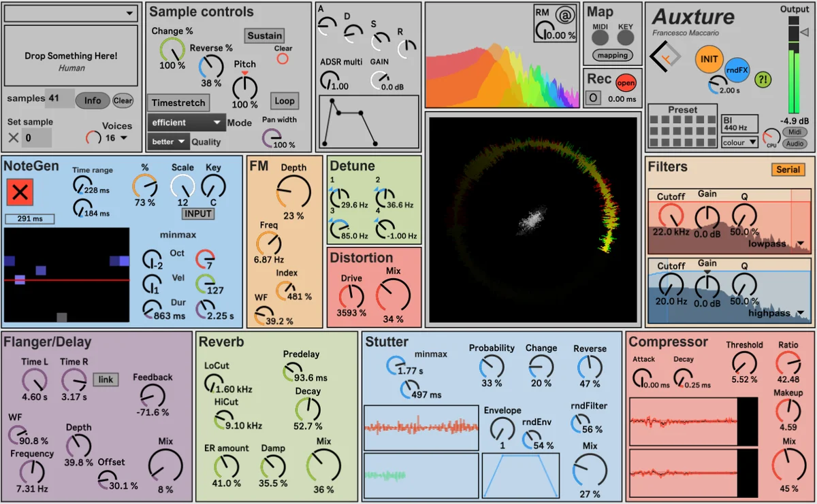This screenshot has width=817, height=504.
Task: Click the red X NoteGen toggle
Action: point(20,192)
